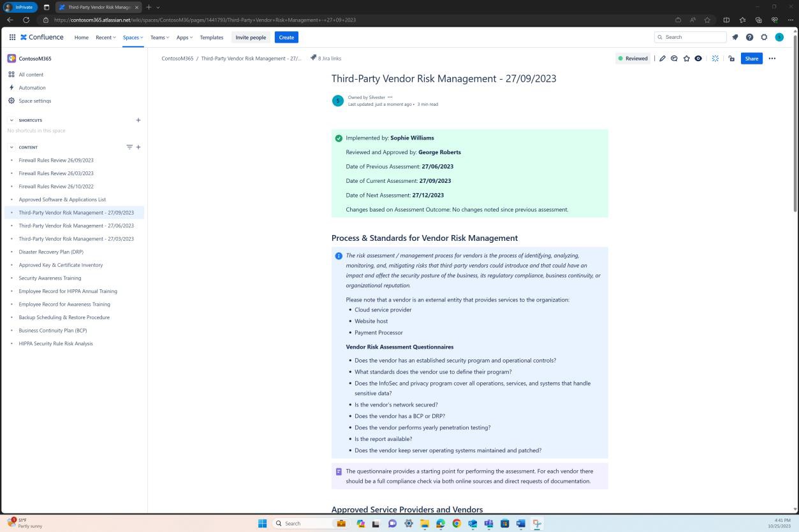Collapse the SHORTCUTS section

[x=11, y=120]
